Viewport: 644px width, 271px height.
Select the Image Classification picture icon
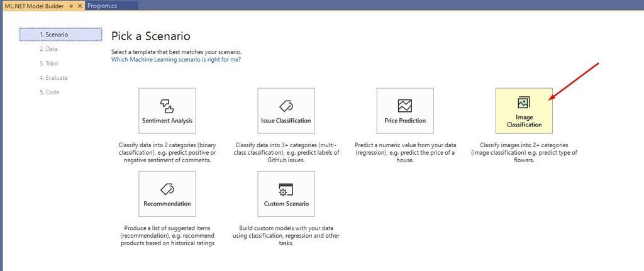524,102
